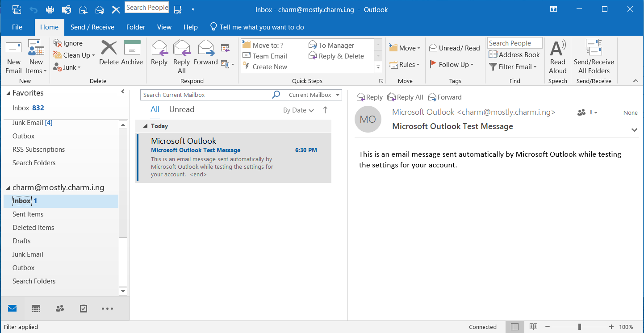Switch to the Send / Receive tab
Image resolution: width=644 pixels, height=333 pixels.
(x=92, y=27)
